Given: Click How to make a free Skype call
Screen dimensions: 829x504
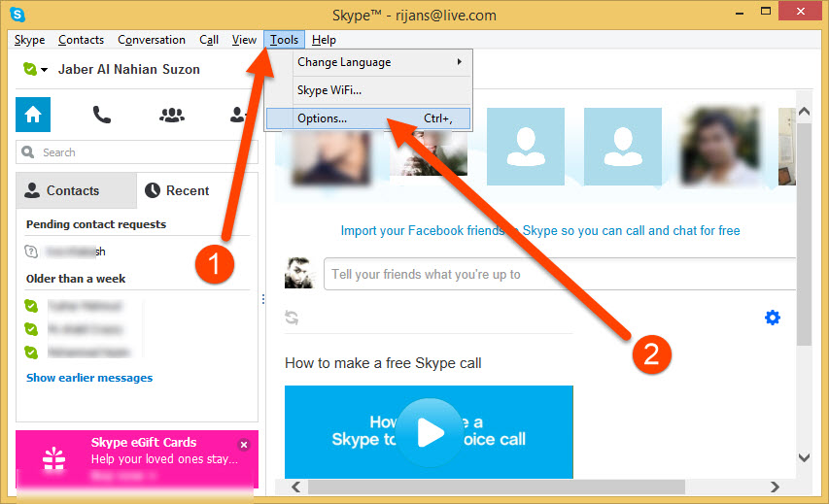Looking at the screenshot, I should pyautogui.click(x=383, y=363).
